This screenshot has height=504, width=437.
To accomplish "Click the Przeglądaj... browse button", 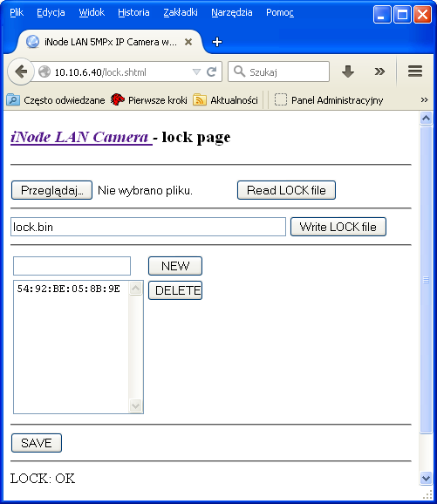I will pos(51,190).
